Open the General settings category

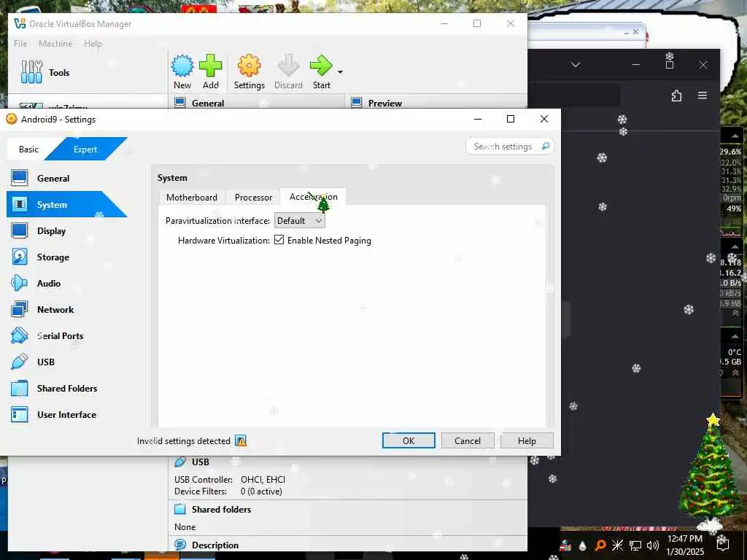click(53, 179)
